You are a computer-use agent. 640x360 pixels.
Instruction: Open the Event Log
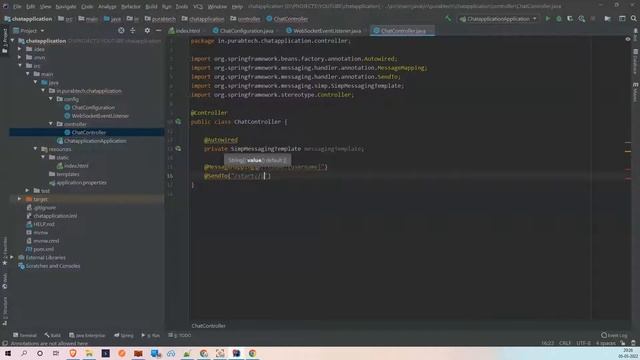[614, 335]
